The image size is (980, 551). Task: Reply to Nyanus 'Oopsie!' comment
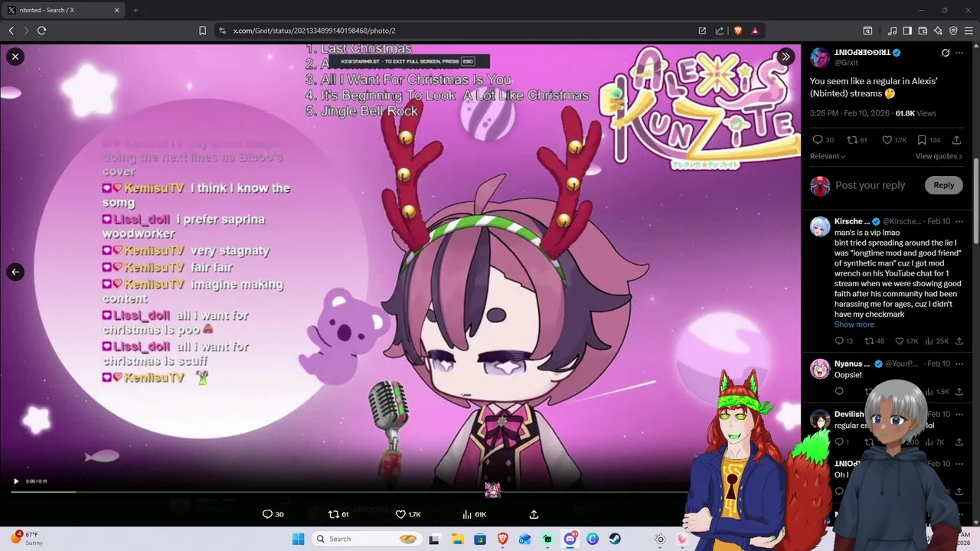tap(839, 392)
